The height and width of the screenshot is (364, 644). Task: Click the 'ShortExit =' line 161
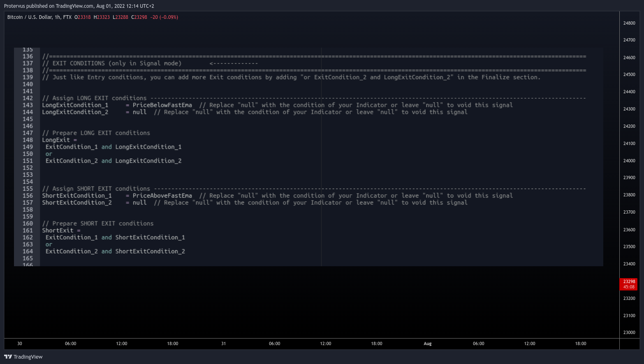point(61,230)
